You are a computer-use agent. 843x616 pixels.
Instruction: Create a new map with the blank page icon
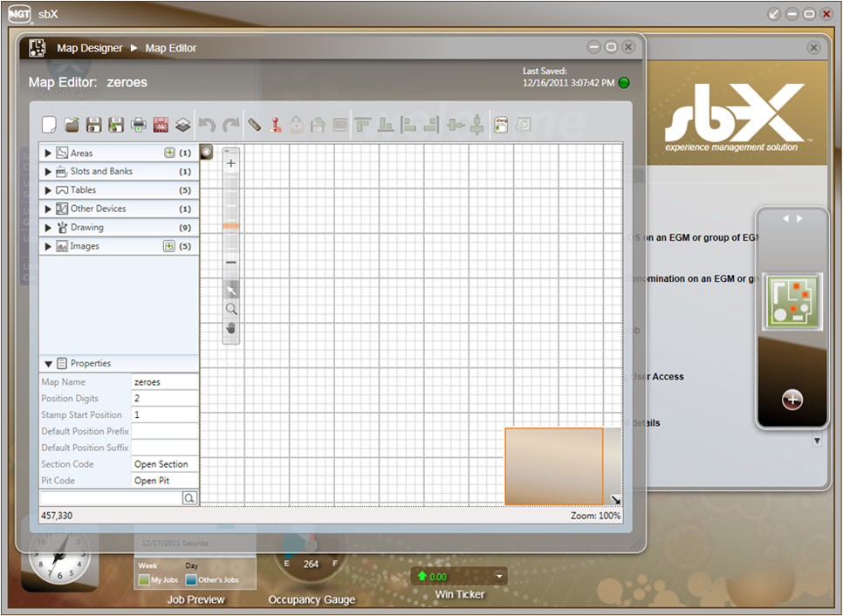pos(49,125)
